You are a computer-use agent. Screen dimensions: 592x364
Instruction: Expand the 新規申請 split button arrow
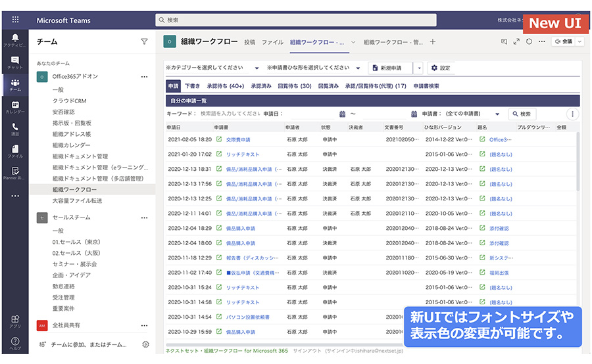[419, 68]
